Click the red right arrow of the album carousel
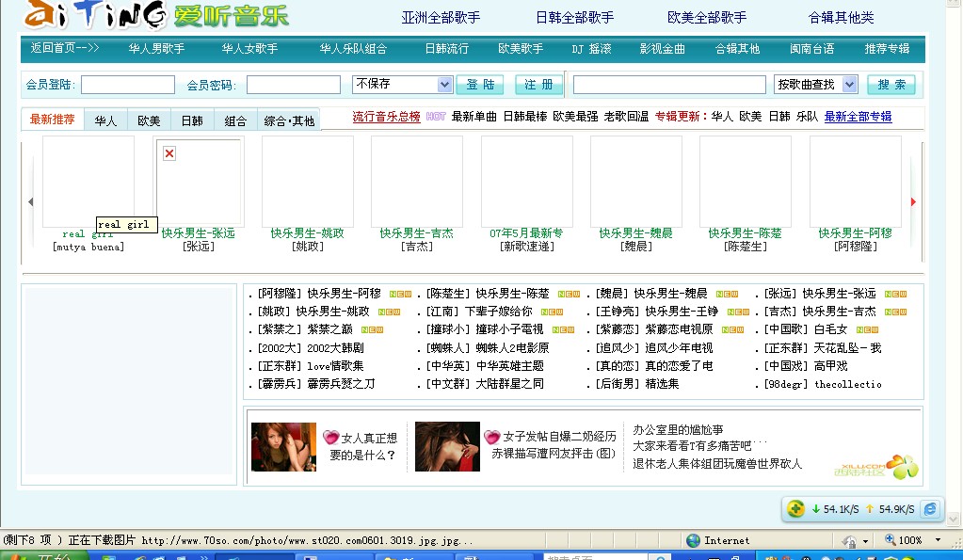 [913, 201]
